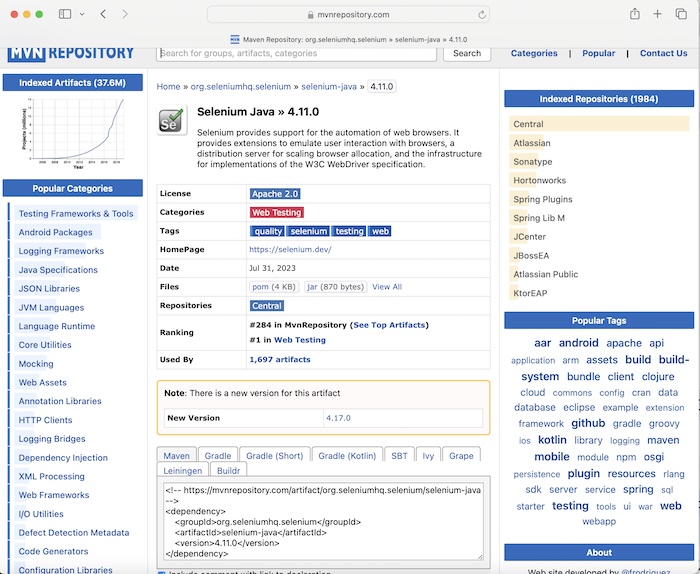Open the Spring Plugins repository
The image size is (700, 574).
tap(542, 199)
